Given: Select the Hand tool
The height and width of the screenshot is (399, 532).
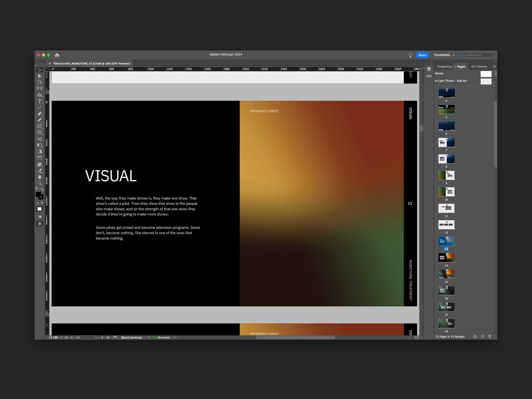Looking at the screenshot, I should tap(40, 177).
